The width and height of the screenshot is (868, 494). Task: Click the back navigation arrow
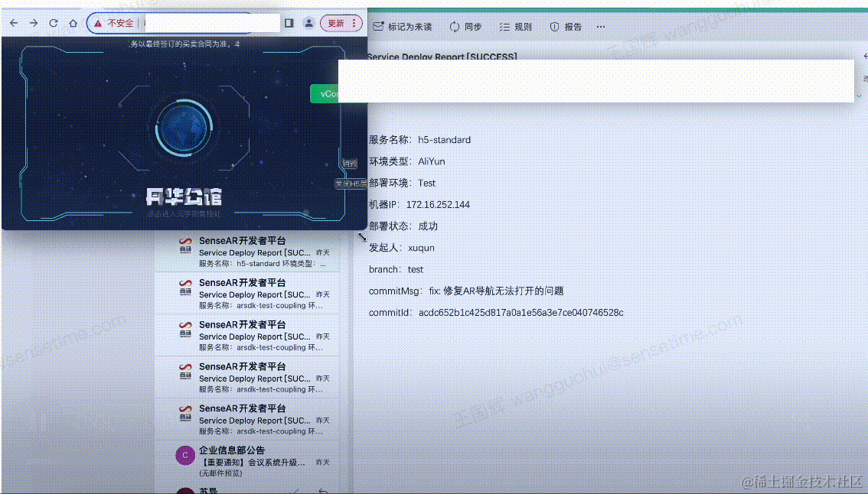(13, 23)
